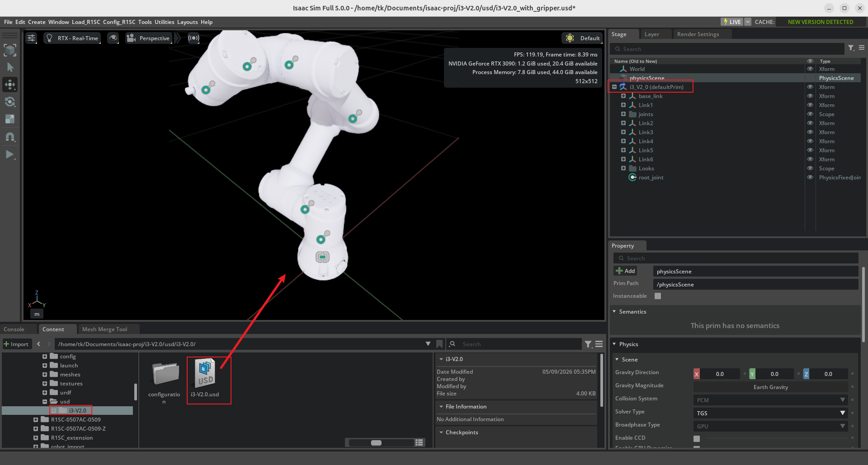
Task: Expand the Link6 prim
Action: point(623,159)
